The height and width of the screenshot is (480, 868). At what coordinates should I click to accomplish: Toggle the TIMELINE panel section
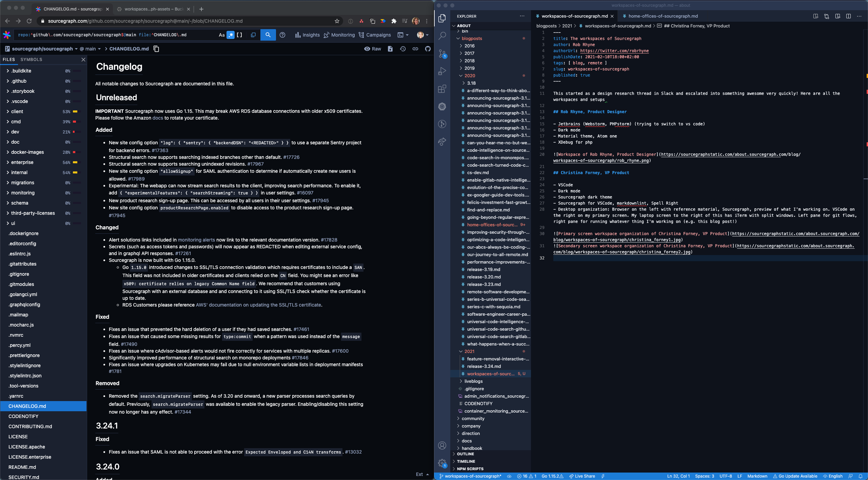tap(466, 460)
